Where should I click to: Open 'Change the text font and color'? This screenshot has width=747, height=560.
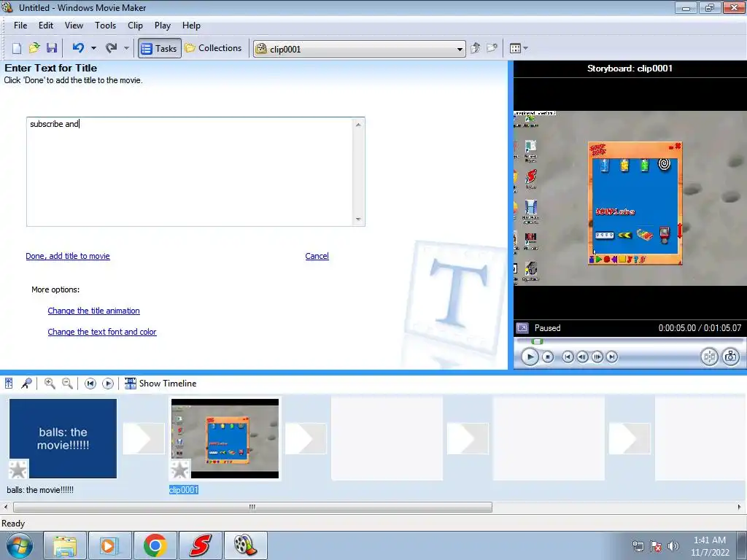coord(102,332)
